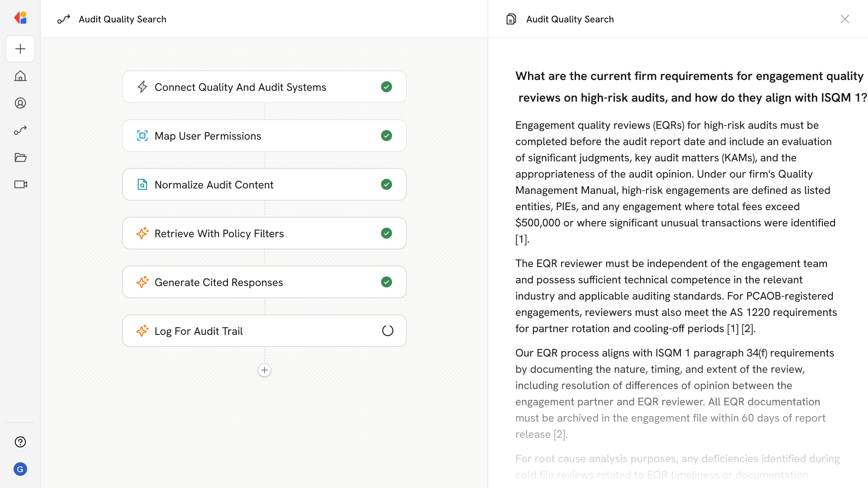This screenshot has height=488, width=868.
Task: Open the video camera icon in the sidebar
Action: [20, 184]
